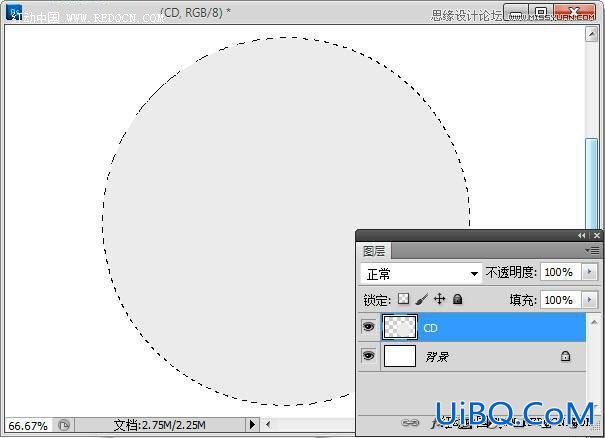Hide the CD layer eye icon
Image resolution: width=605 pixels, height=438 pixels.
click(x=368, y=327)
